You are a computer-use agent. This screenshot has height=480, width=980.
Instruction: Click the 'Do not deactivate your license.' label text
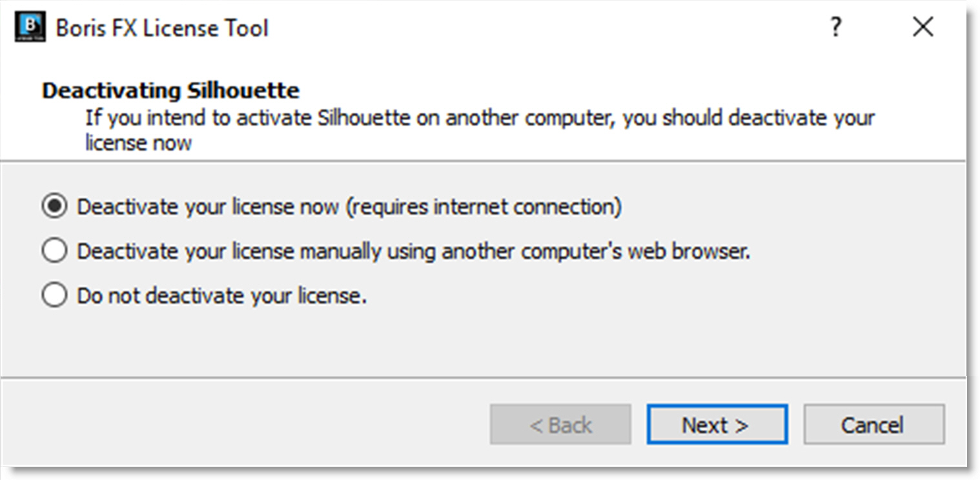point(221,295)
